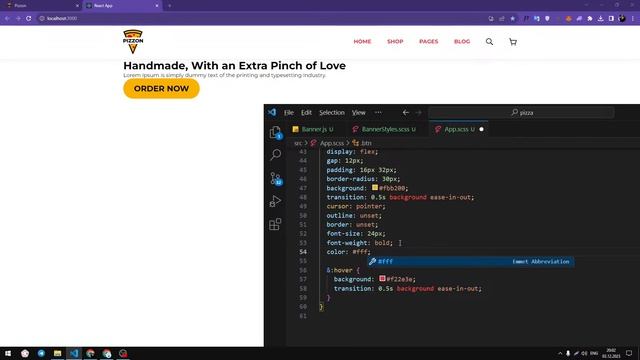Viewport: 640px width, 360px height.
Task: Click the VS Code logo icon
Action: pyautogui.click(x=272, y=112)
